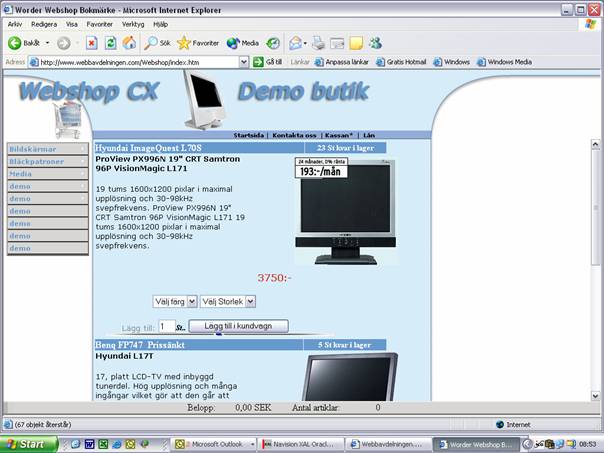Click the 0,00 SEK amount text
604x453 pixels.
click(x=253, y=408)
